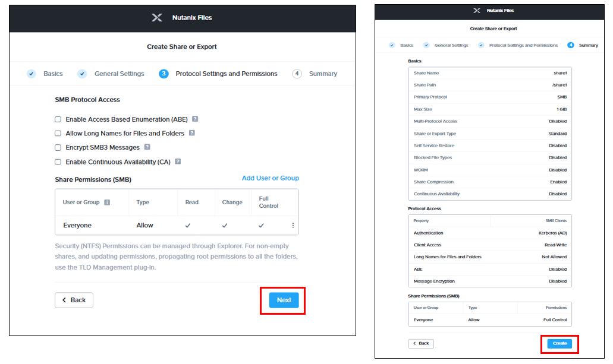Enable Continuous Availability (CA) checkbox
The width and height of the screenshot is (613, 364).
point(58,162)
